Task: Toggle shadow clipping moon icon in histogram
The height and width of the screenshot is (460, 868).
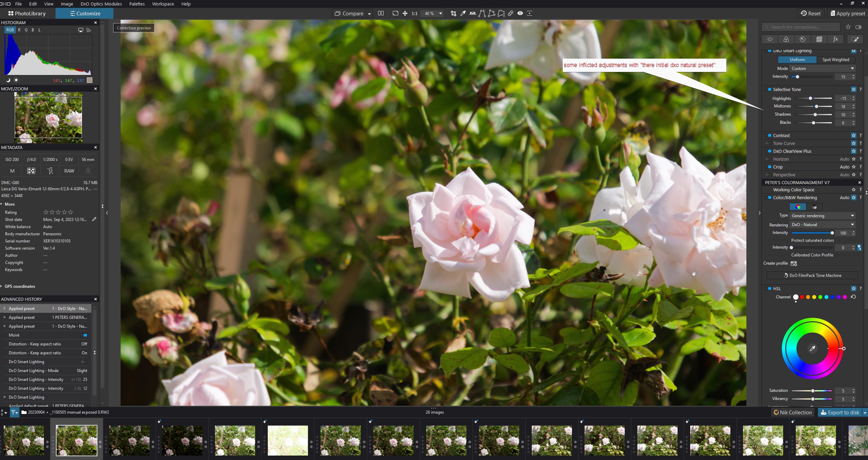Action: click(x=8, y=80)
